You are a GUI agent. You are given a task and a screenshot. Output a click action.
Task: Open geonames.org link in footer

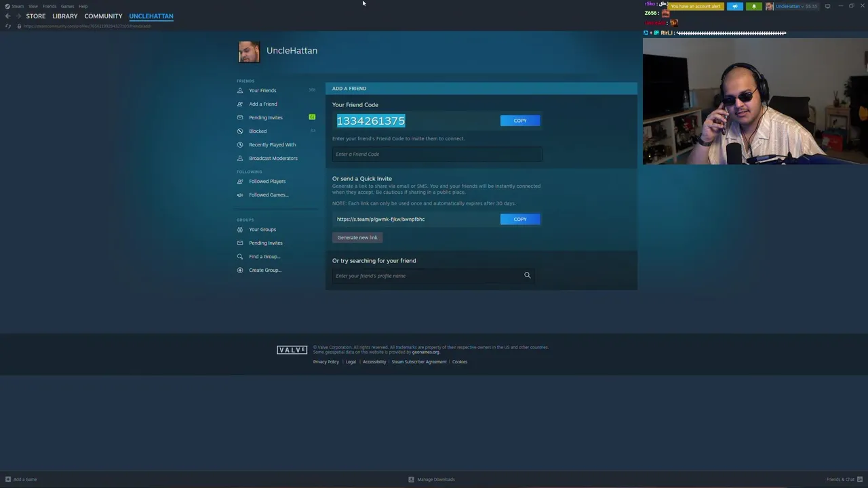coord(426,352)
